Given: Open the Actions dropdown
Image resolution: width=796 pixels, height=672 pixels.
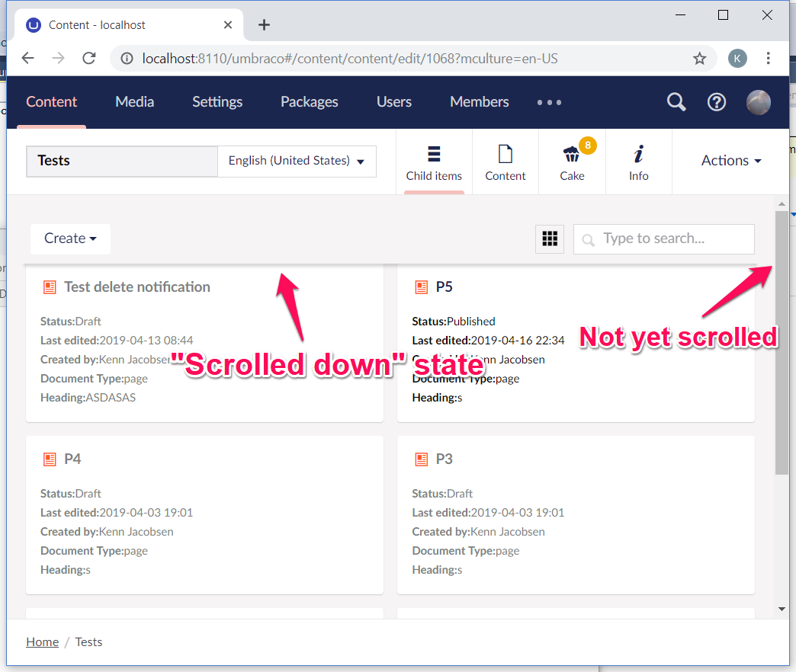Looking at the screenshot, I should pyautogui.click(x=730, y=161).
